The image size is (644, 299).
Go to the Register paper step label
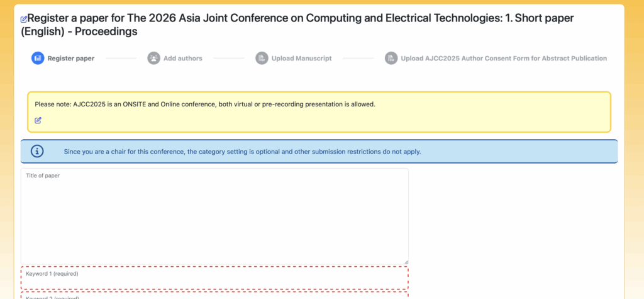(x=70, y=59)
